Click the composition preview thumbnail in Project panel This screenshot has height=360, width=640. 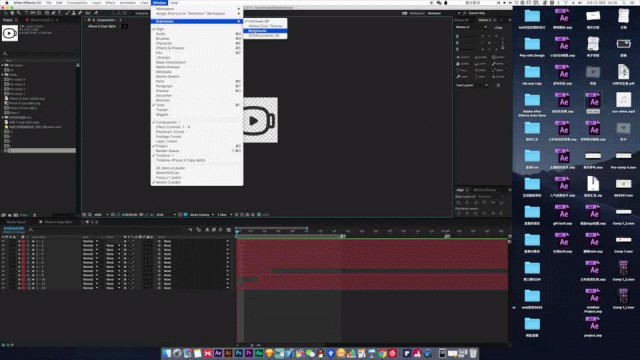click(x=10, y=33)
